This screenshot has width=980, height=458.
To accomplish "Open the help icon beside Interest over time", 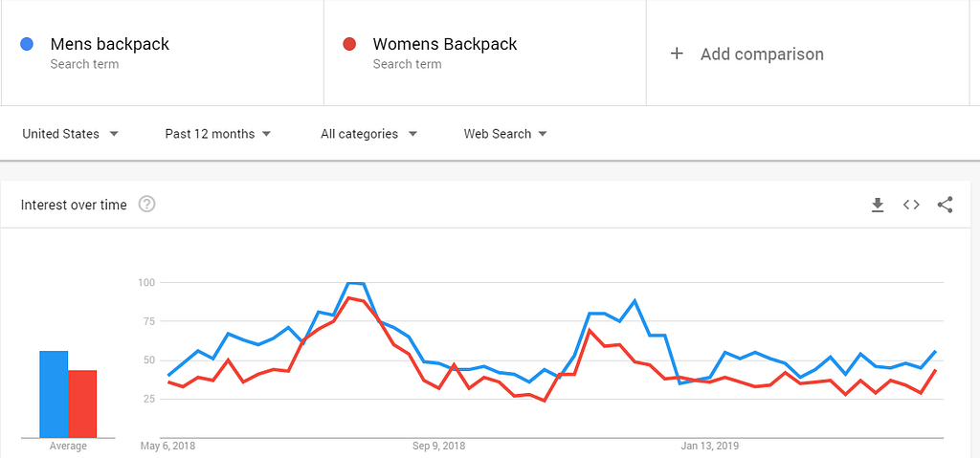I will pyautogui.click(x=146, y=205).
